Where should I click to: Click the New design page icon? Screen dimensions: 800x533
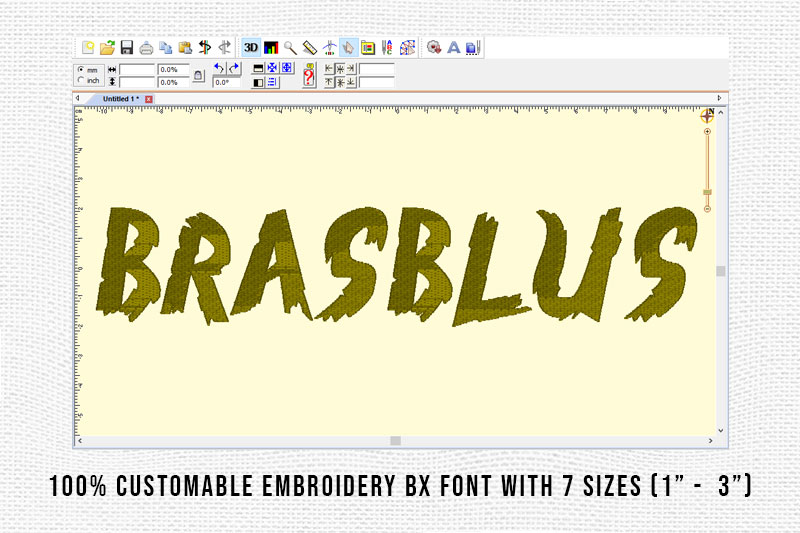(x=88, y=48)
